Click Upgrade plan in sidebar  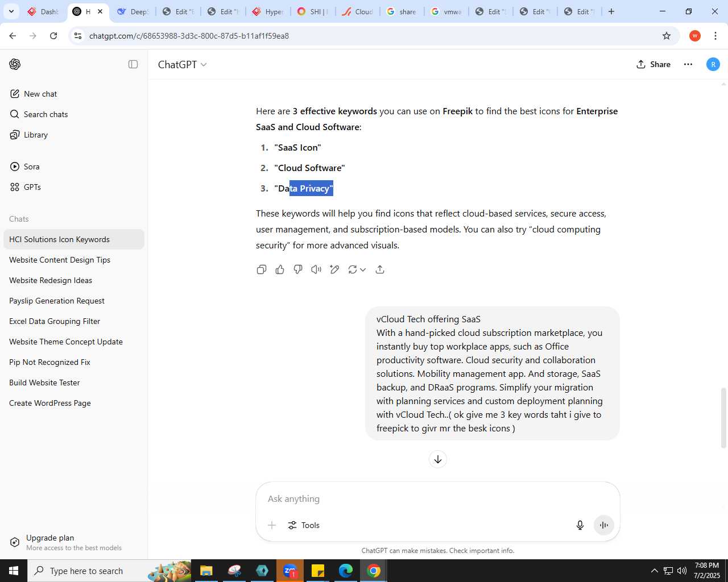74,542
